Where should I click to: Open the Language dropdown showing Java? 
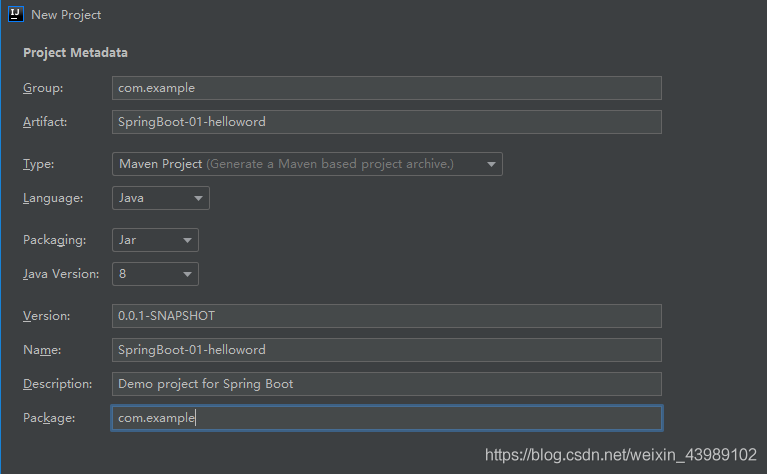point(160,198)
